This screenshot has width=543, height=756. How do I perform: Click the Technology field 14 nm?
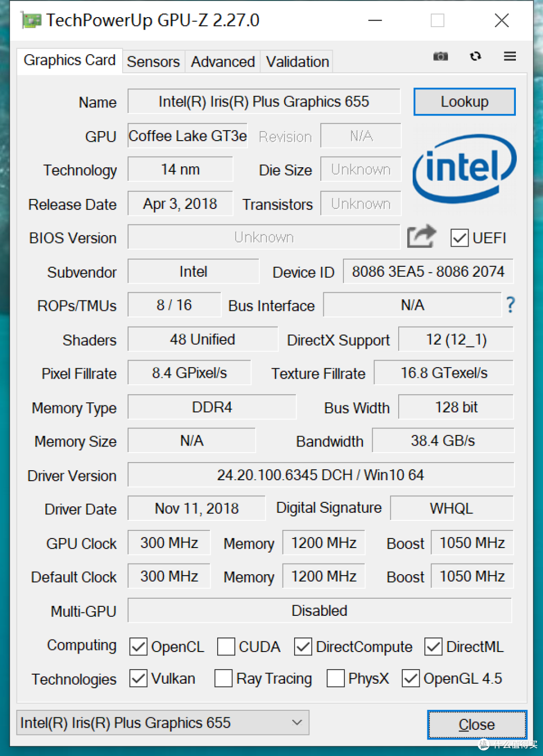point(180,169)
